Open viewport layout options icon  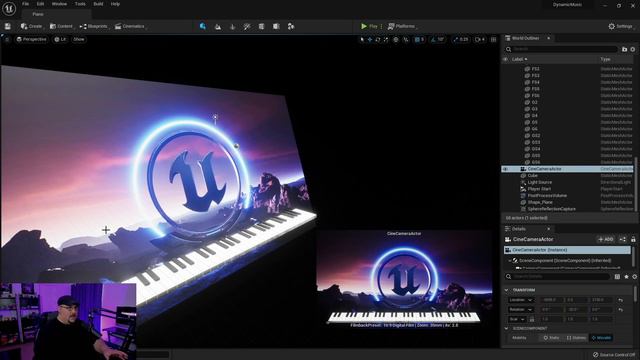[493, 40]
